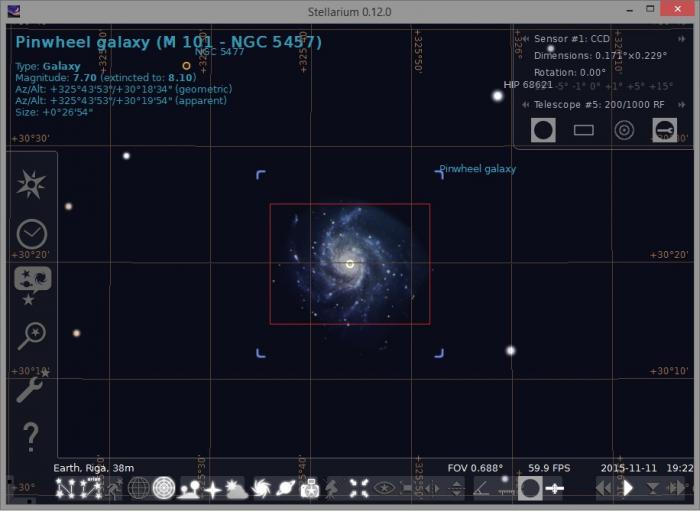Toggle ocular view in Oculars panel

(543, 130)
